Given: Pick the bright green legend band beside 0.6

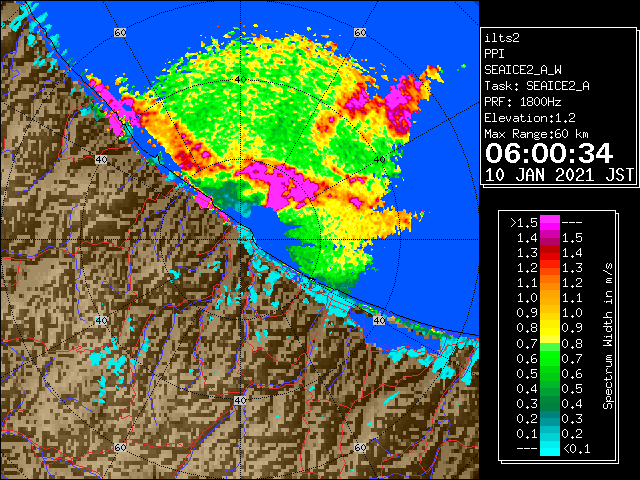Looking at the screenshot, I should click(x=550, y=358).
